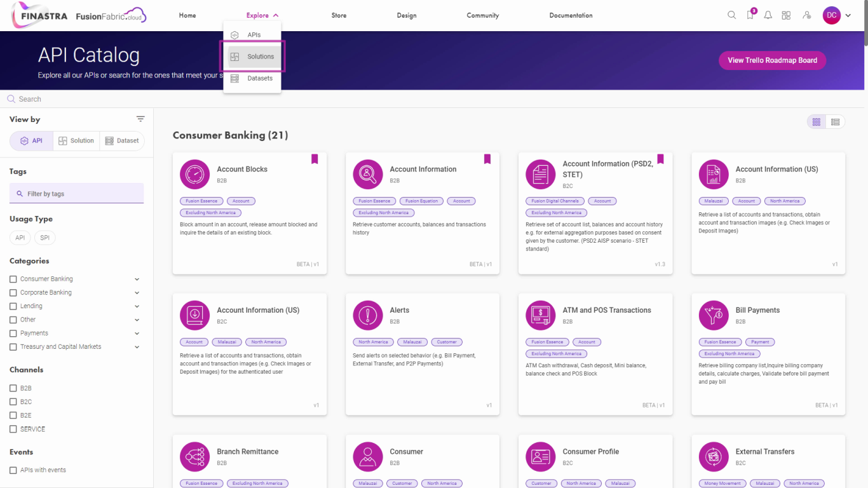Open the notifications bell
Viewport: 868px width, 488px height.
[x=768, y=15]
